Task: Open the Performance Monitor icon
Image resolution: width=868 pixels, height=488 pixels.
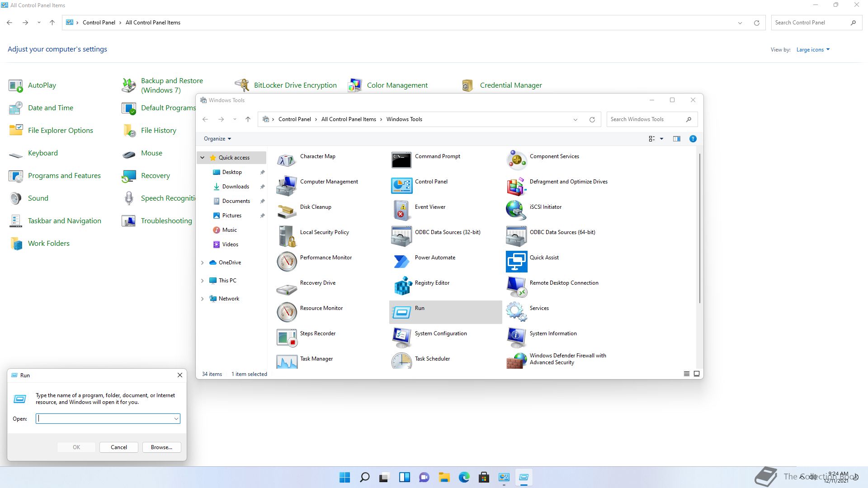Action: point(287,261)
